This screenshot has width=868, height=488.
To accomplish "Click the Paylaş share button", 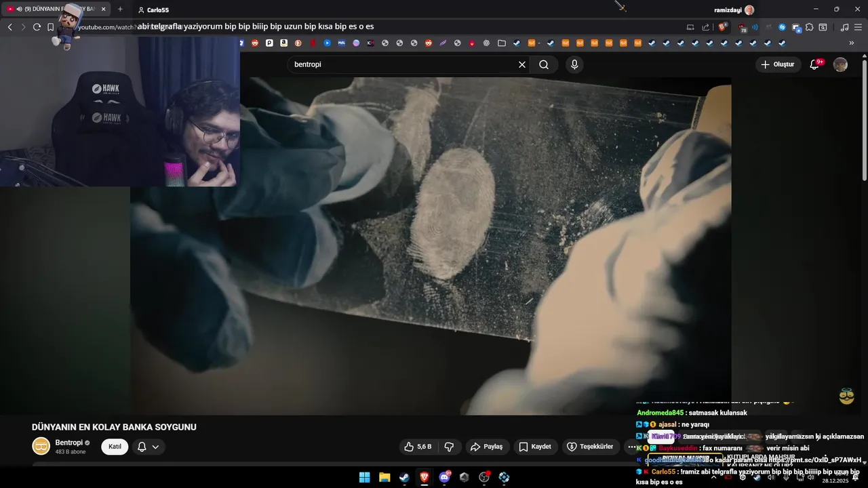I will click(x=487, y=447).
